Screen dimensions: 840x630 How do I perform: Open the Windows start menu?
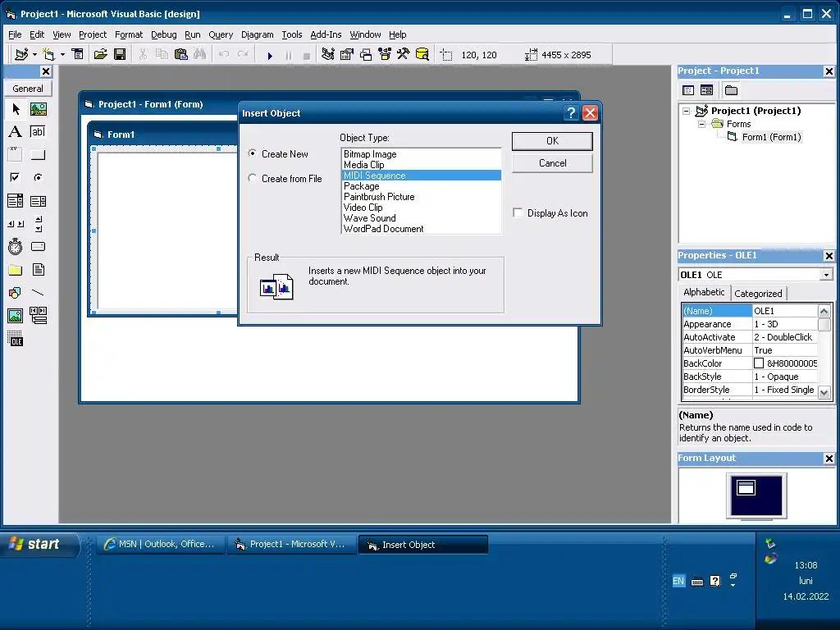[40, 545]
